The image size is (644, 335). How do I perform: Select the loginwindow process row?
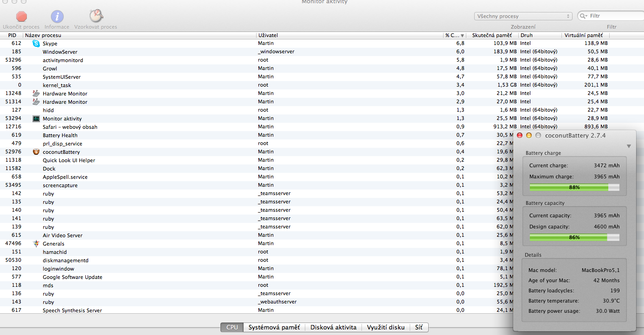[x=257, y=269]
